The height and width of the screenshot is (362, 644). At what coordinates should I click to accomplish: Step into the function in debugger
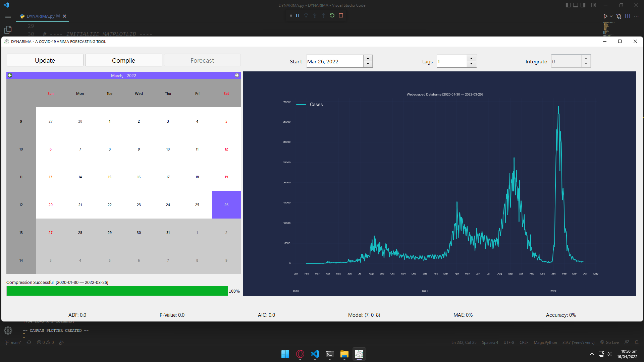[315, 15]
